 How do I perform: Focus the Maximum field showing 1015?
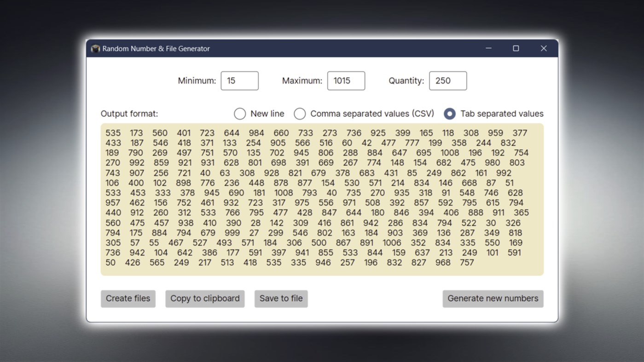tap(346, 80)
